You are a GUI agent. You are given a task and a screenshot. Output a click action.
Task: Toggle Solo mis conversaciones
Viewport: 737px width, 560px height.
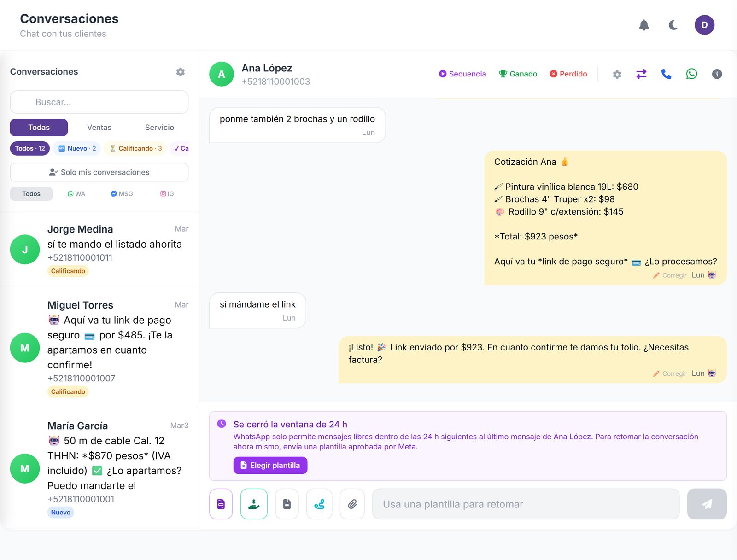click(x=99, y=172)
